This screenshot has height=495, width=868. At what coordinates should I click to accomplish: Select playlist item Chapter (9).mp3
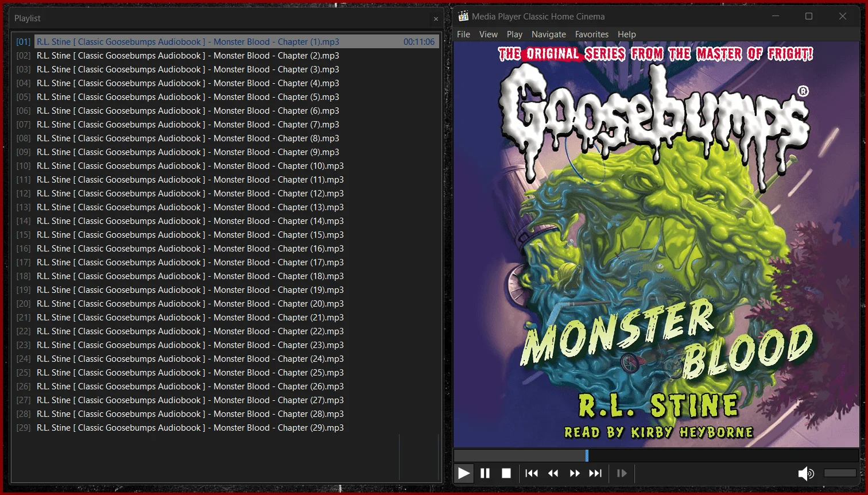pos(237,152)
